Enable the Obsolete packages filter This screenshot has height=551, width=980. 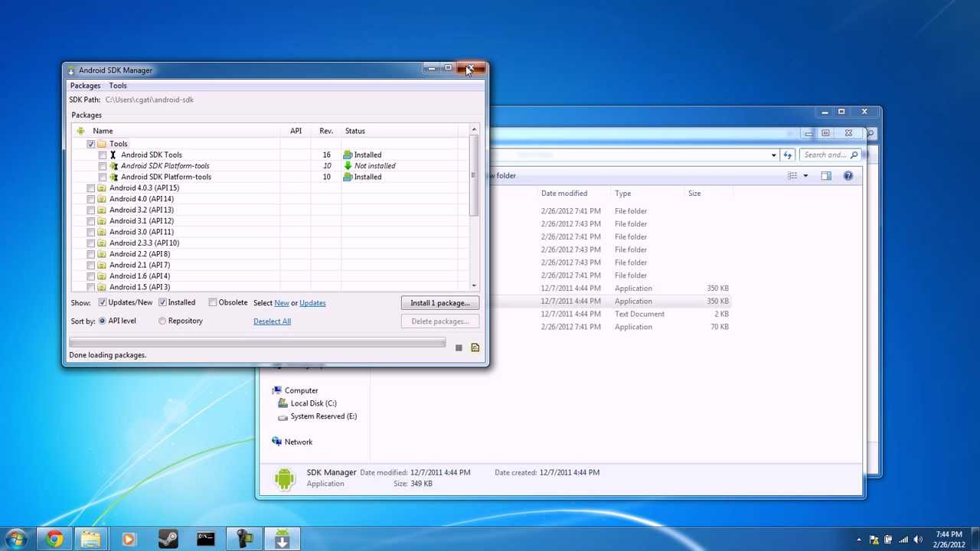tap(213, 303)
